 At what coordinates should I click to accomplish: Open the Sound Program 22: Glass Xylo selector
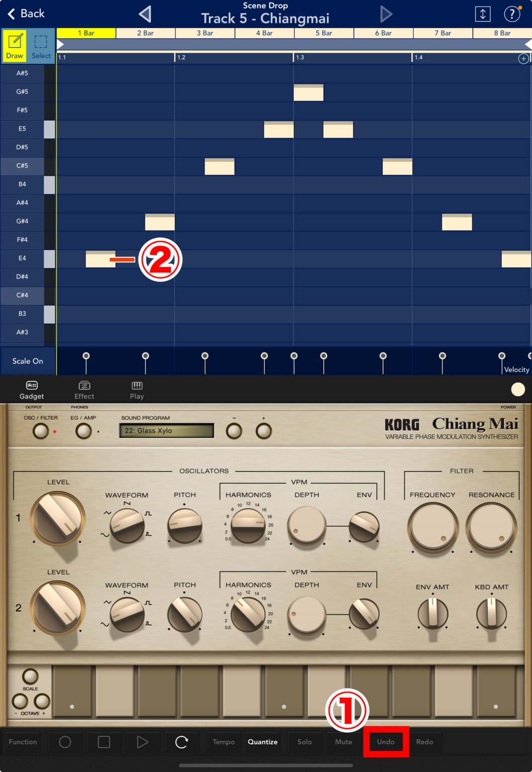pos(166,431)
